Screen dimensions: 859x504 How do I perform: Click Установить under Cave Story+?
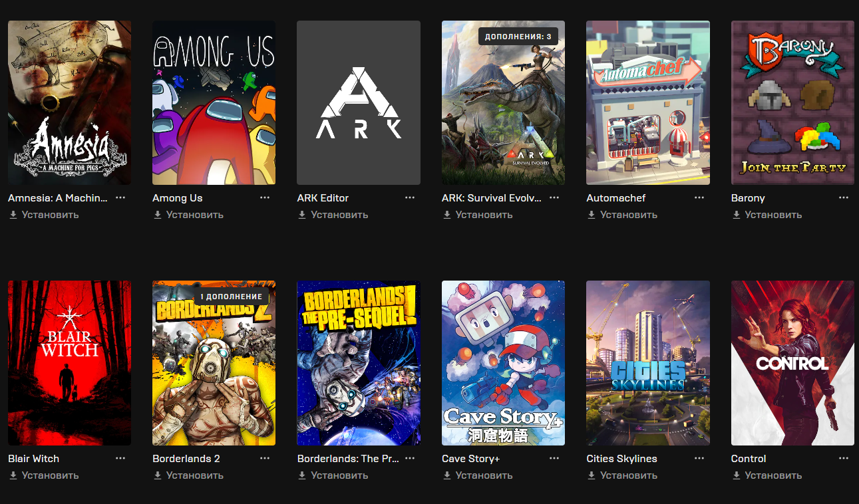(478, 475)
